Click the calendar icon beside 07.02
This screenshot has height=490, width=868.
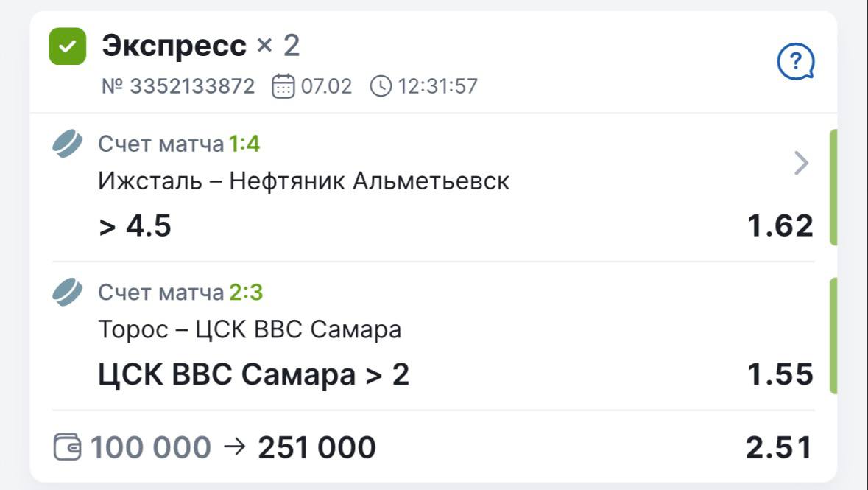tap(283, 87)
